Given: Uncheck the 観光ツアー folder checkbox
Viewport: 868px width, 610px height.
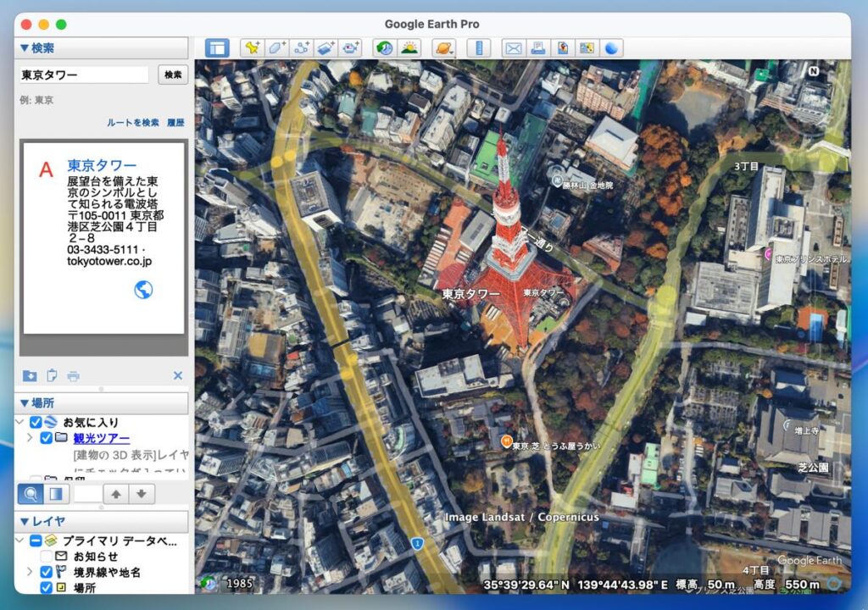Looking at the screenshot, I should click(x=47, y=438).
